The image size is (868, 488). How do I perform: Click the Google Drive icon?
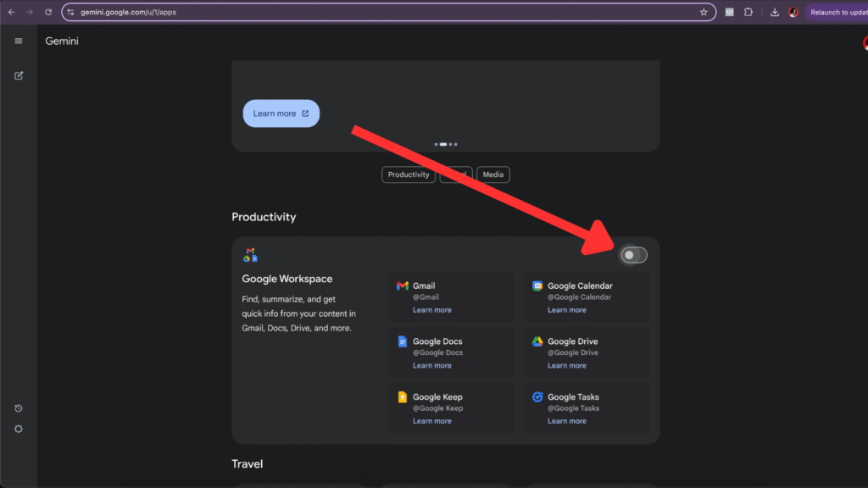tap(537, 341)
